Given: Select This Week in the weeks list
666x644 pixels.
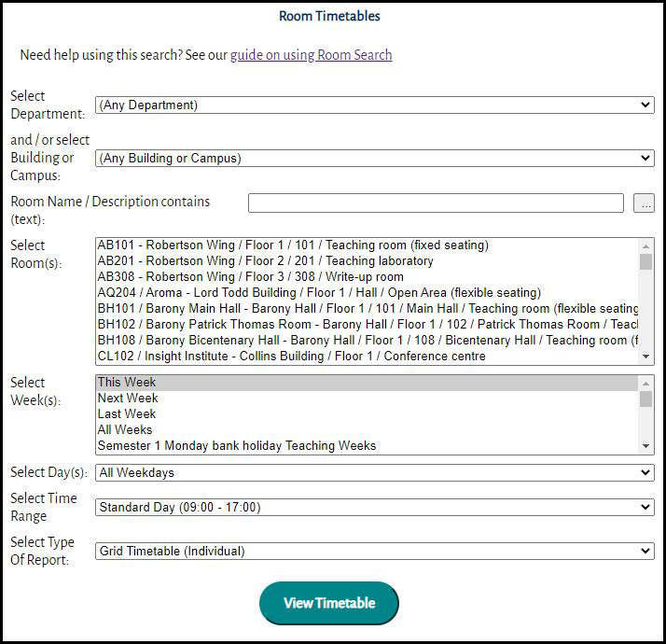Looking at the screenshot, I should pyautogui.click(x=127, y=383).
